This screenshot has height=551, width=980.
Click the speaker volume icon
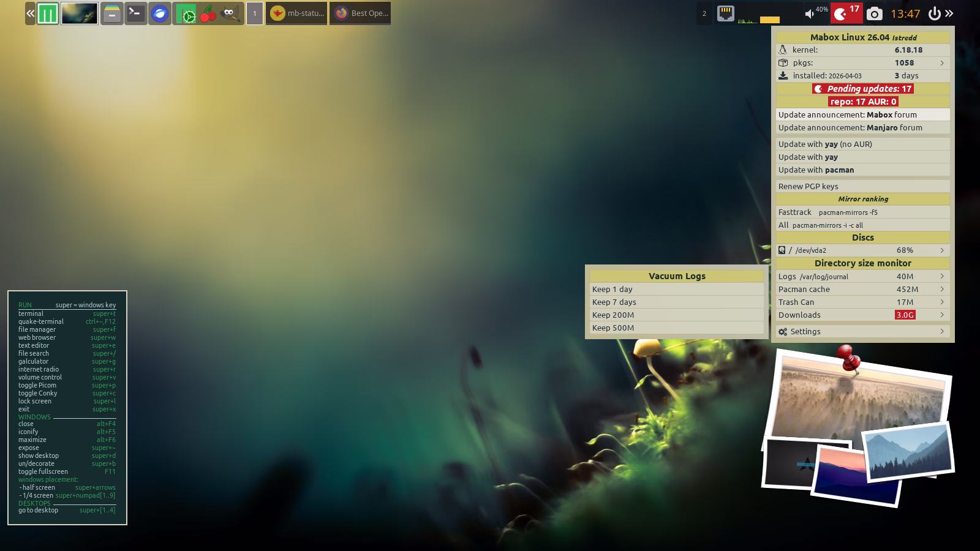point(810,13)
